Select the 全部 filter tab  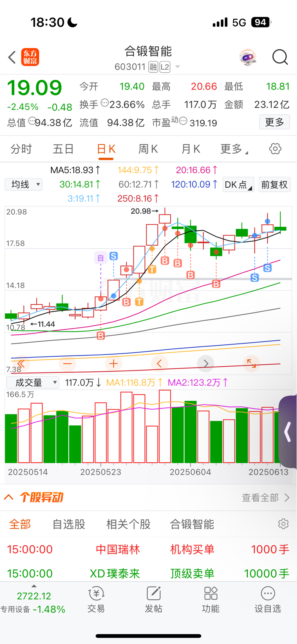[20, 524]
